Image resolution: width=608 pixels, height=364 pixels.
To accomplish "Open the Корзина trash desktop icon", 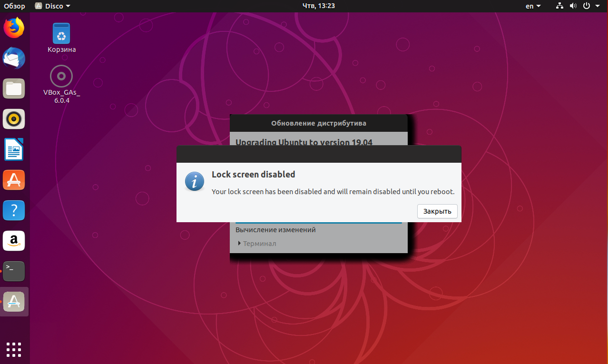I will pyautogui.click(x=61, y=38).
